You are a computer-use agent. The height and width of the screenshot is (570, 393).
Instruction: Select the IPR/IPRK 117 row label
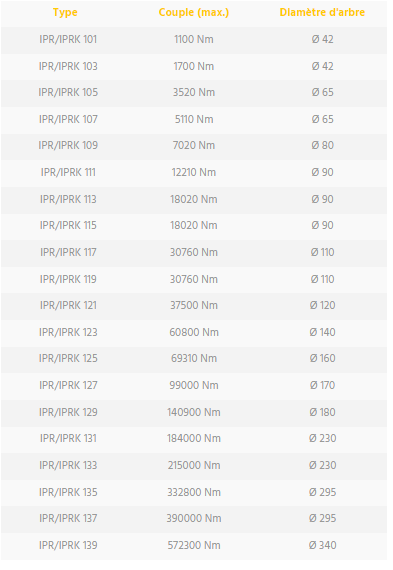click(x=68, y=253)
